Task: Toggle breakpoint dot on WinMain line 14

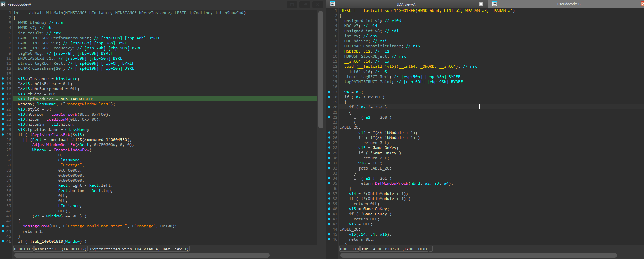Action: (3, 79)
